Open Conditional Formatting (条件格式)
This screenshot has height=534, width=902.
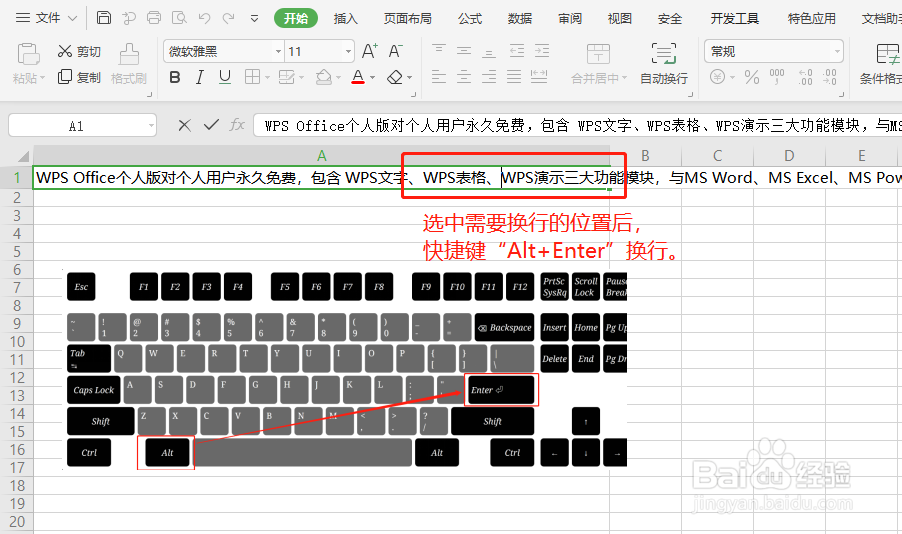[881, 64]
